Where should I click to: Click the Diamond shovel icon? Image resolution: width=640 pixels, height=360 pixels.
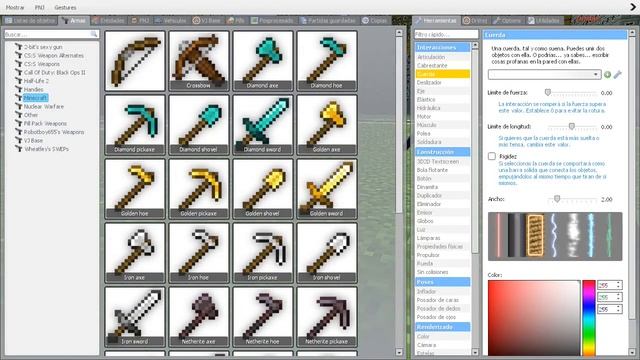coord(199,124)
